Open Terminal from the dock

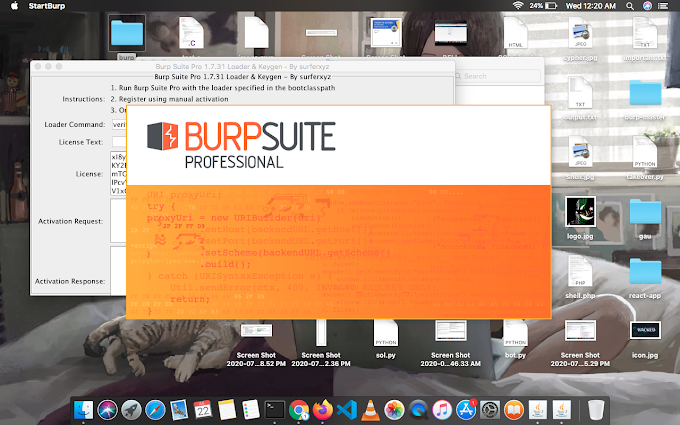pos(275,410)
